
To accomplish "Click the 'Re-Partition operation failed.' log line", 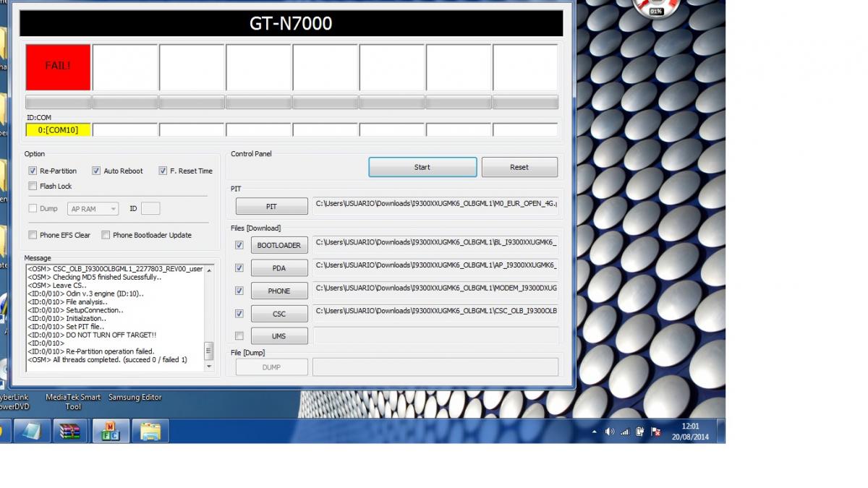I will (x=91, y=351).
